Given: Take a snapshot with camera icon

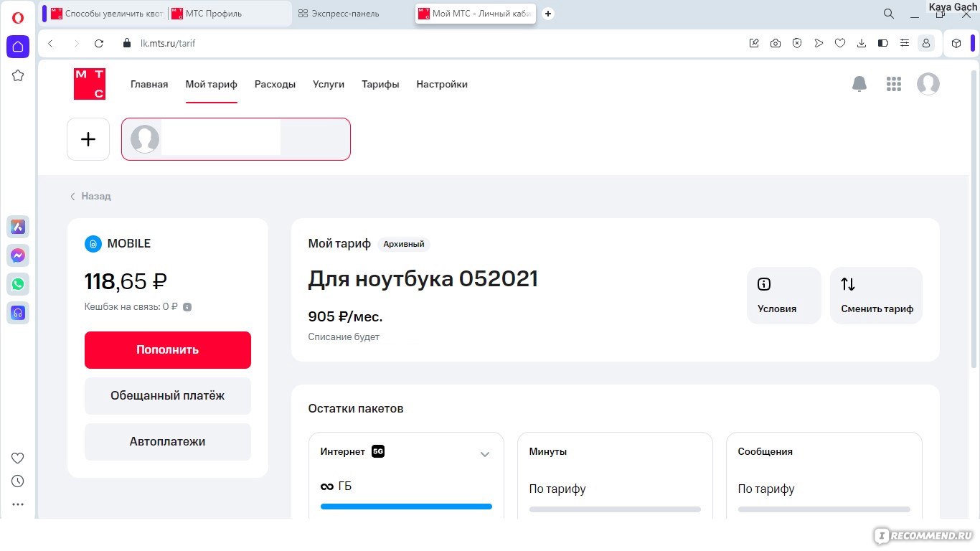Looking at the screenshot, I should click(x=776, y=44).
